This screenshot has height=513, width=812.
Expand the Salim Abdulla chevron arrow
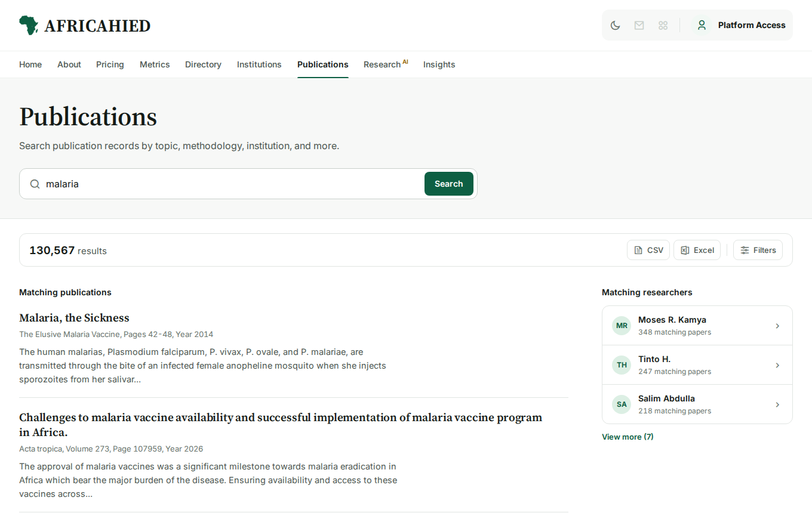point(777,404)
